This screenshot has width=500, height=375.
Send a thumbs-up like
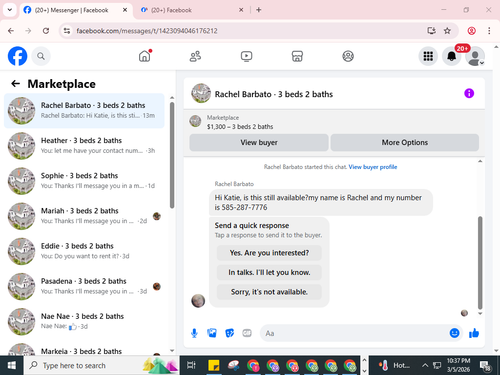click(474, 333)
